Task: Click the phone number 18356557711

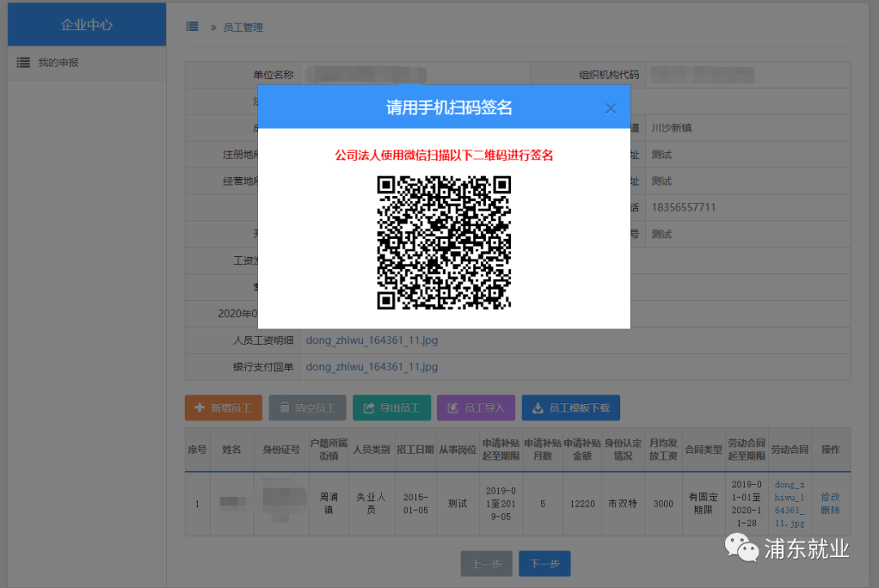Action: point(684,207)
